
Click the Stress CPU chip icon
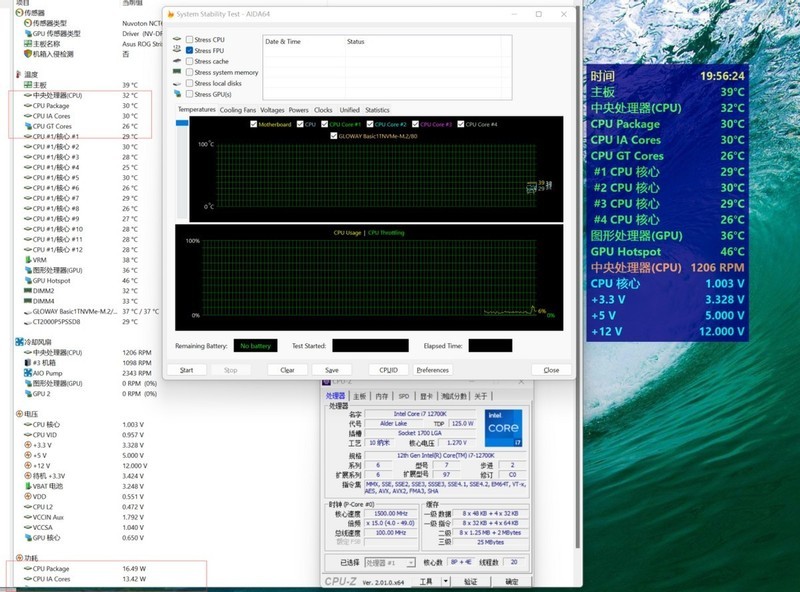pos(177,40)
